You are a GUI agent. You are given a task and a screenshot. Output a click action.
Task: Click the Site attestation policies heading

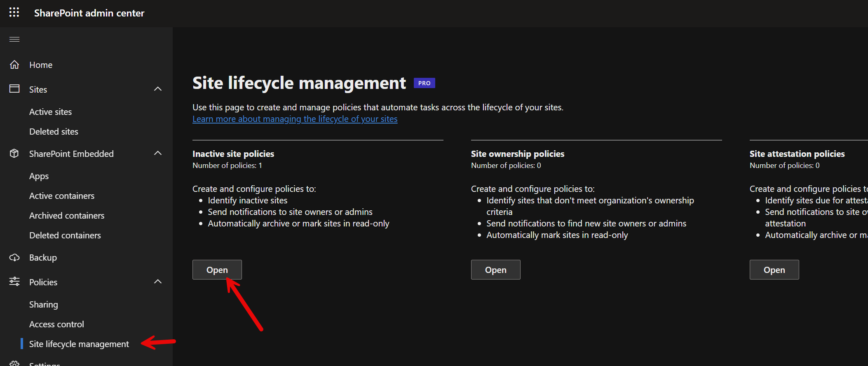click(x=797, y=154)
